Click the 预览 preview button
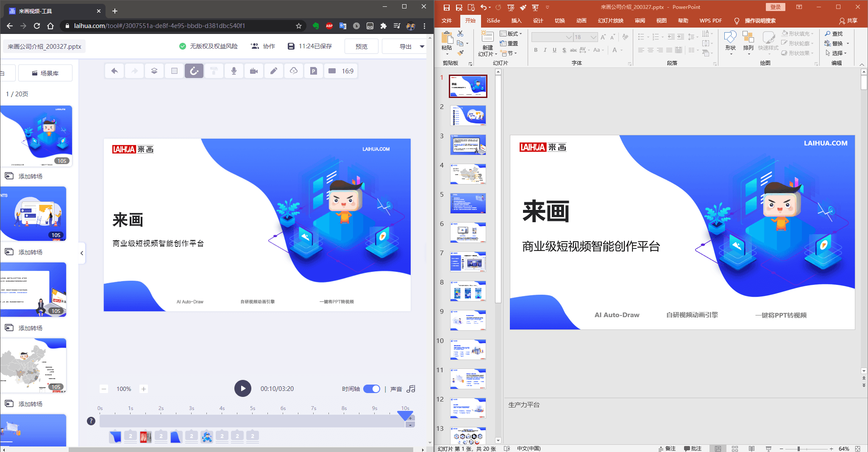Viewport: 868px width, 452px height. point(361,46)
